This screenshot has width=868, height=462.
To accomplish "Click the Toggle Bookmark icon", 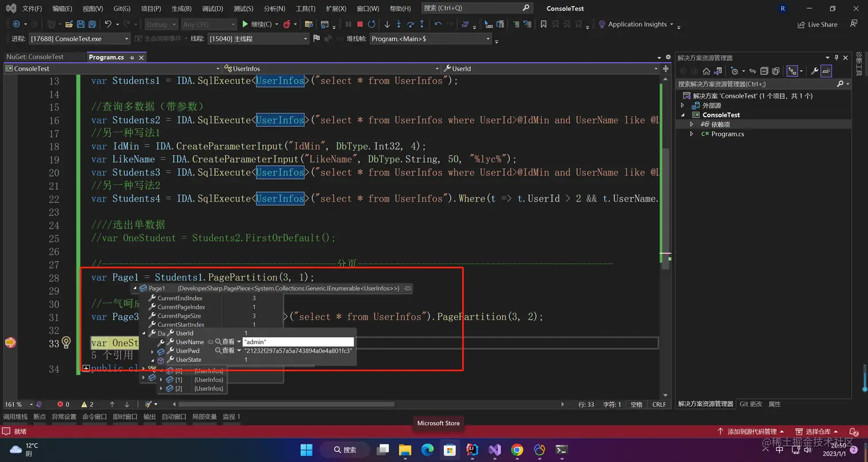I will [x=543, y=24].
